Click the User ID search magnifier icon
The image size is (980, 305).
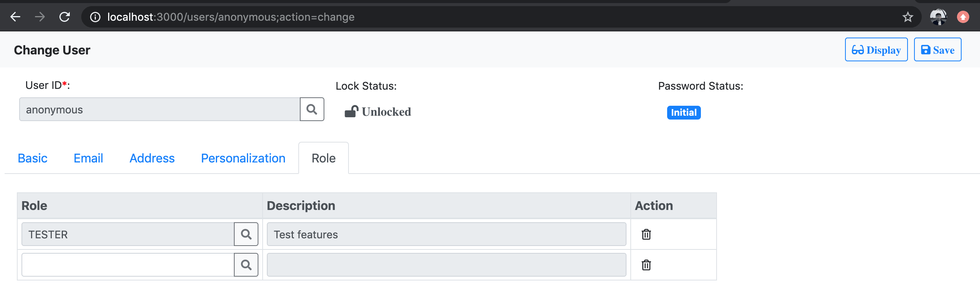click(312, 110)
